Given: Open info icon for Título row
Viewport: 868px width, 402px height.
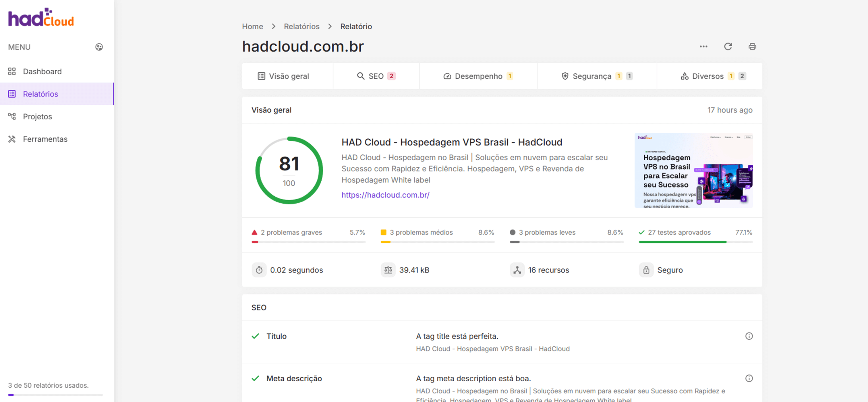Looking at the screenshot, I should (x=749, y=336).
